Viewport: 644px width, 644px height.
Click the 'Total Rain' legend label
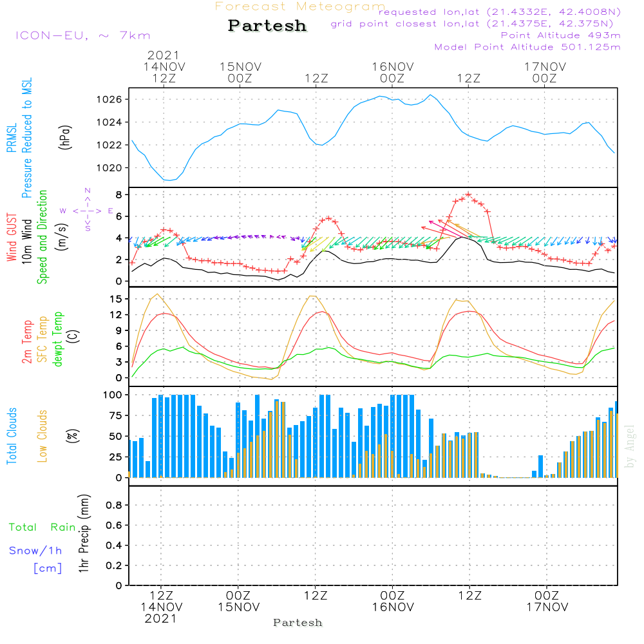[x=43, y=527]
